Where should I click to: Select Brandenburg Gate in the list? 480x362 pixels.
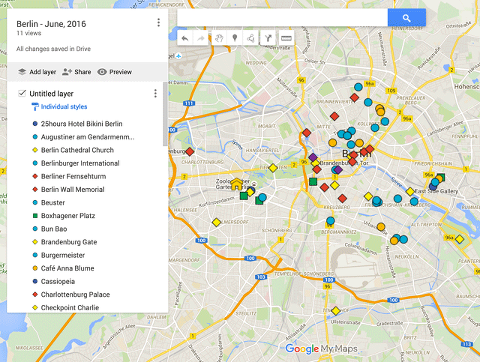pos(69,242)
